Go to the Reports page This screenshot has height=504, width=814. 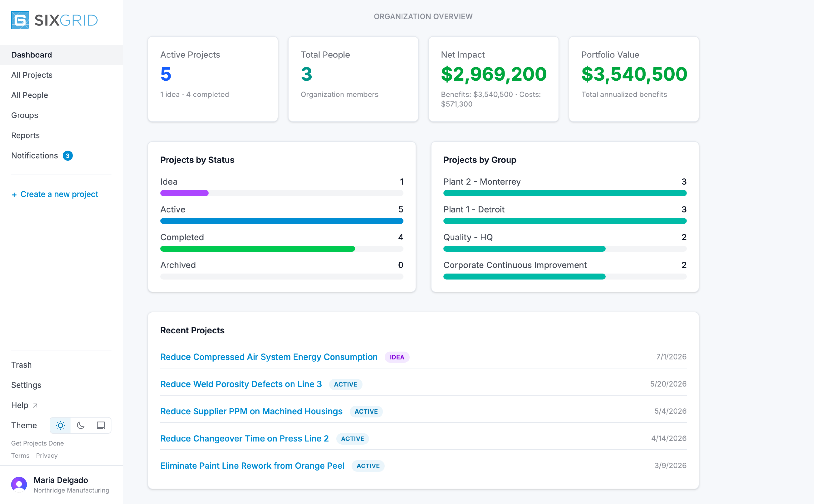tap(25, 135)
